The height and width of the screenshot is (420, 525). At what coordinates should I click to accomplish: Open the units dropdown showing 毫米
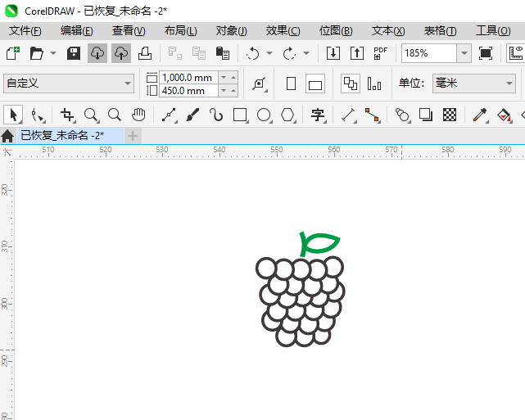508,84
